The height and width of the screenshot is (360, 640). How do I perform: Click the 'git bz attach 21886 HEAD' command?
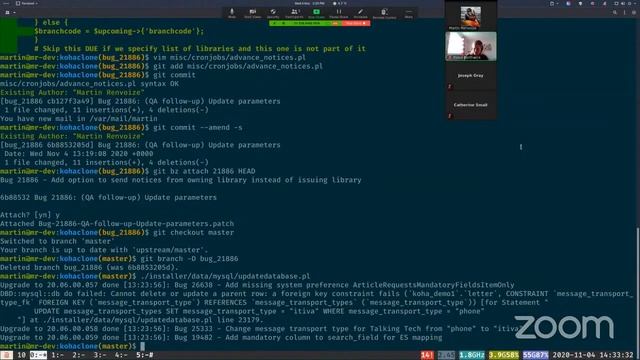click(204, 171)
